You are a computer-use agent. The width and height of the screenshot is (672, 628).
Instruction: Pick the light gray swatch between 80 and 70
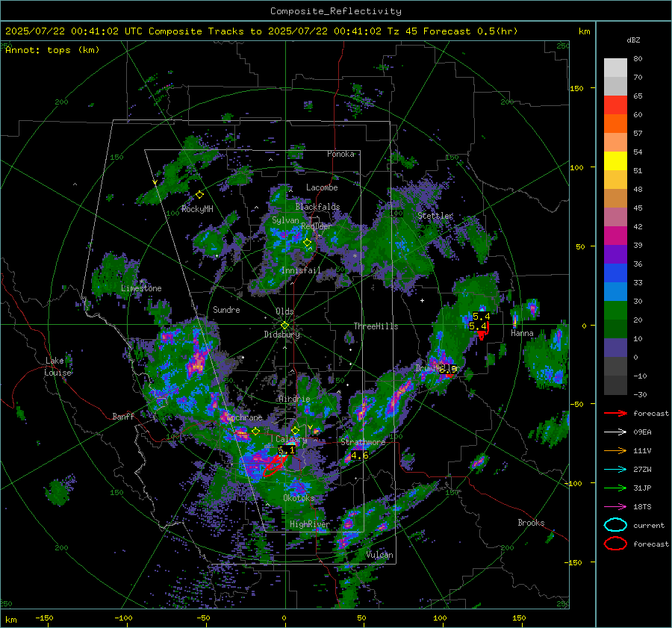[615, 68]
